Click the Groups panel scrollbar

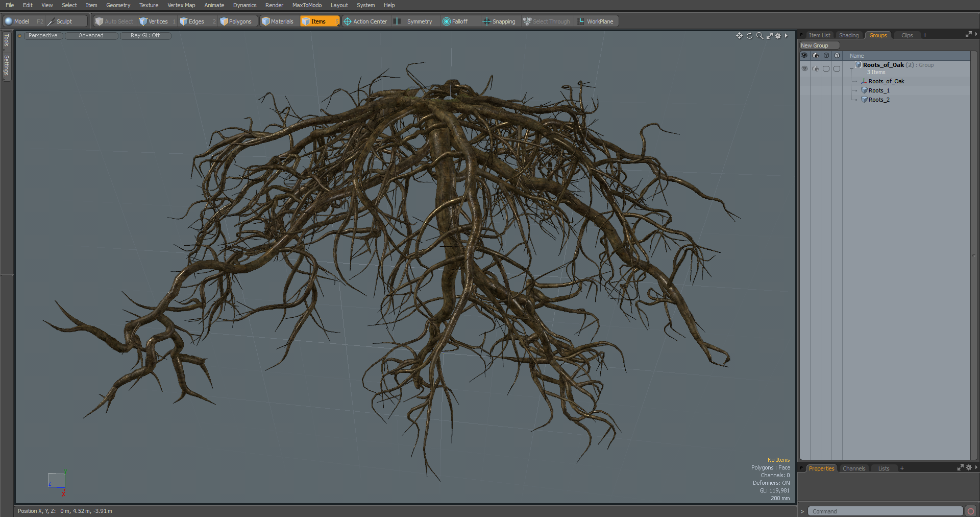pos(973,255)
